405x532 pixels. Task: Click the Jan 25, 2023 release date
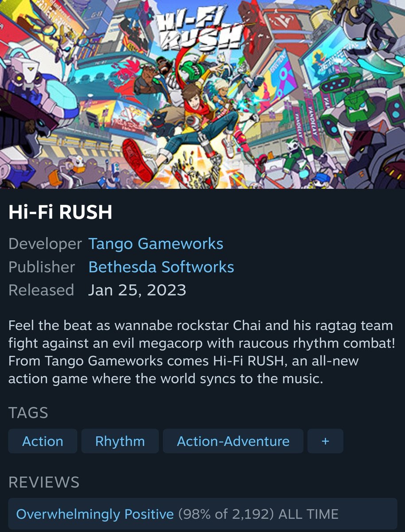pyautogui.click(x=137, y=290)
